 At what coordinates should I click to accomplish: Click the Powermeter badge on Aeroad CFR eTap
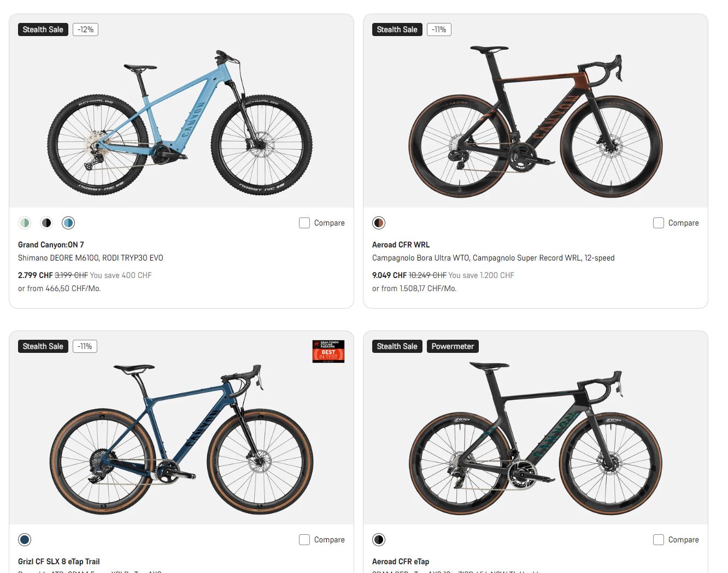coord(453,346)
